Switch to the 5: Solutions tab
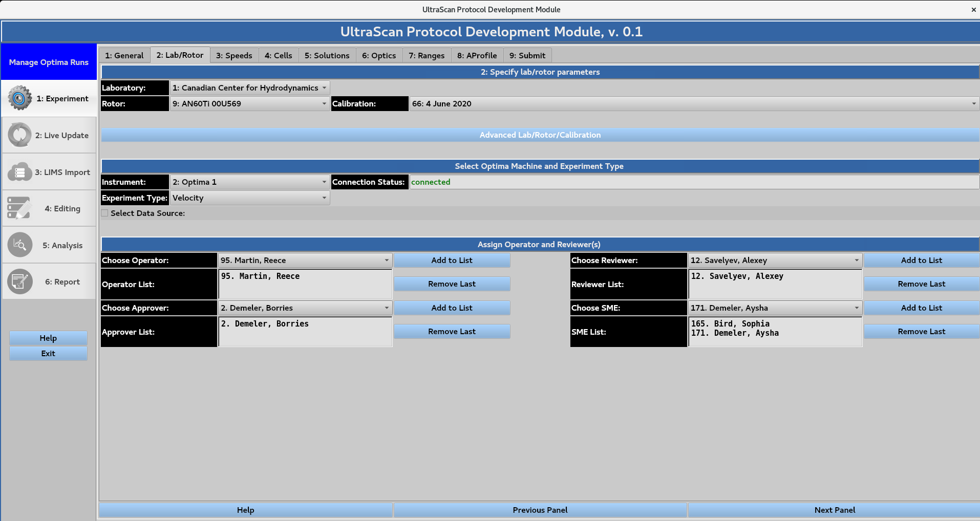This screenshot has width=980, height=521. 327,55
